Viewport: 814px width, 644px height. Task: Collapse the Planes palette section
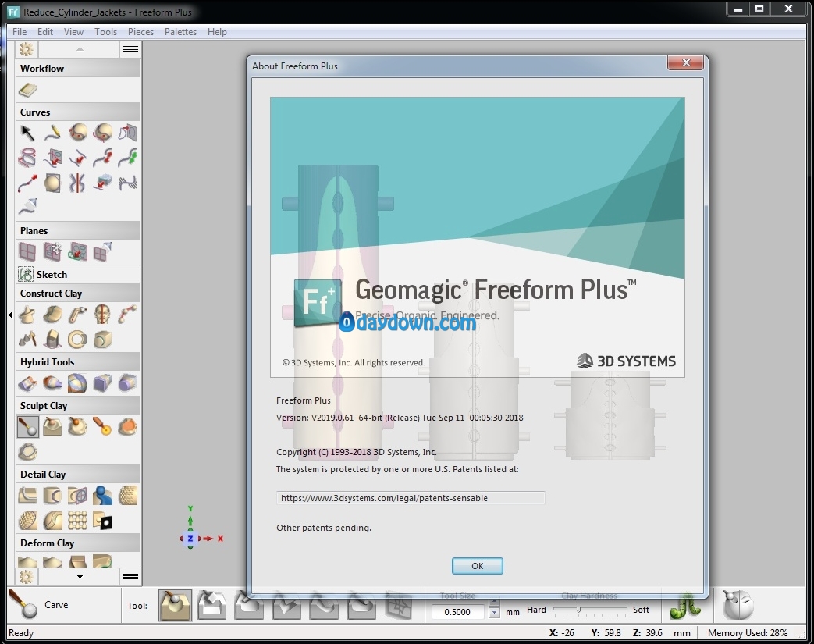78,230
